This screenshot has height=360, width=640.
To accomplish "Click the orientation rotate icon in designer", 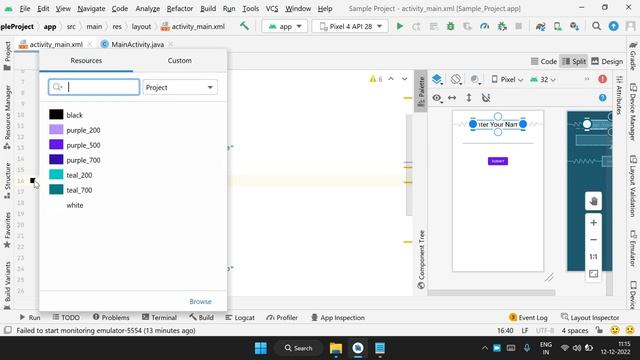I will click(456, 79).
